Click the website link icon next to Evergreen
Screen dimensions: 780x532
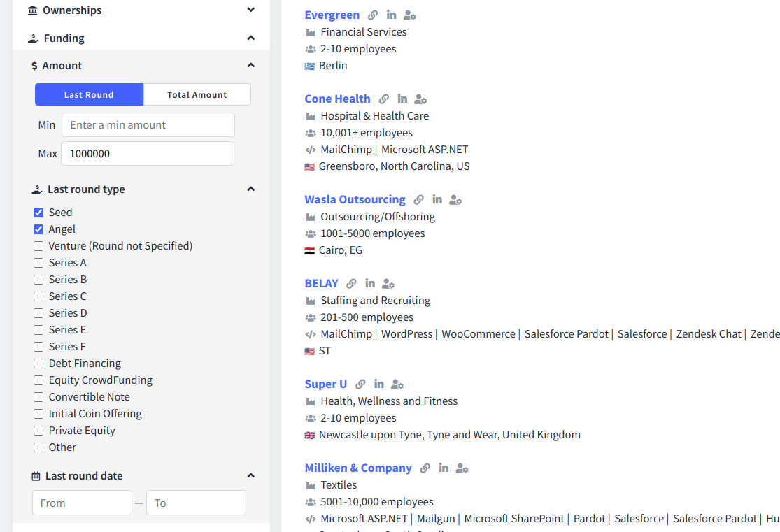point(371,15)
